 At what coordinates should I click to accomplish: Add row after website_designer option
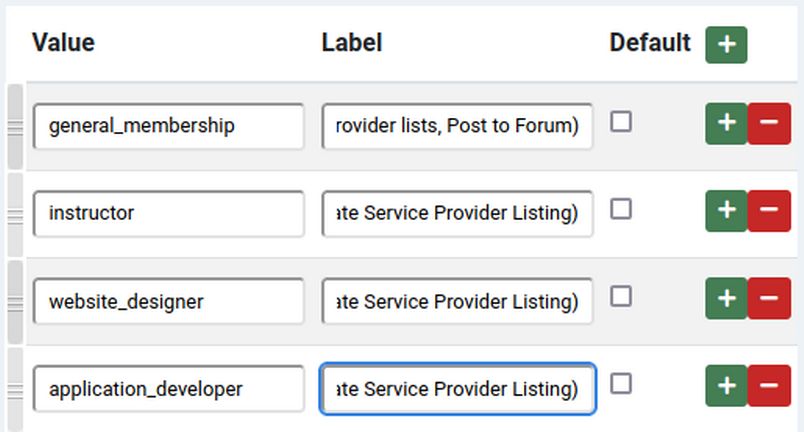click(x=726, y=299)
